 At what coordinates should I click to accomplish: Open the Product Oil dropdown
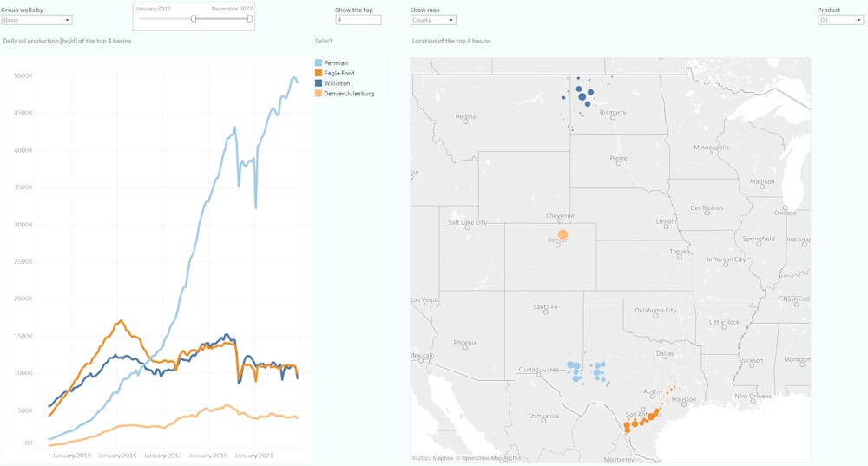(x=840, y=20)
